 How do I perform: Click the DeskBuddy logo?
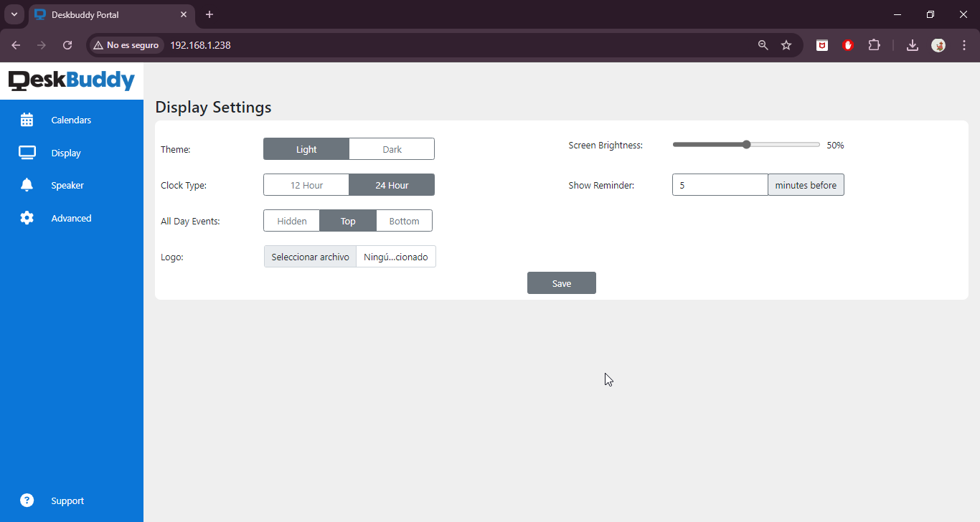[x=72, y=80]
